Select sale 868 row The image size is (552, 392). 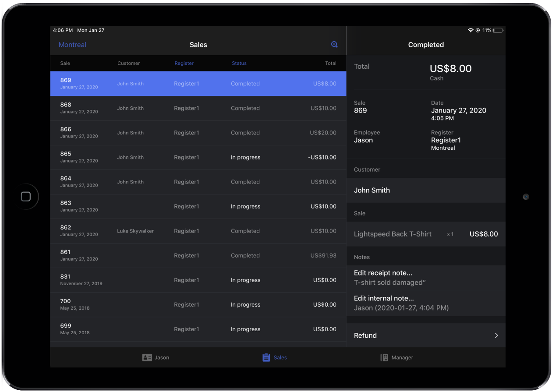coord(198,108)
